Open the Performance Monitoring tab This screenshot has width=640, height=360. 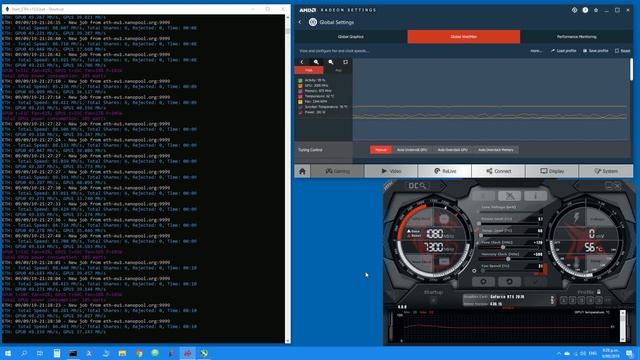(576, 37)
